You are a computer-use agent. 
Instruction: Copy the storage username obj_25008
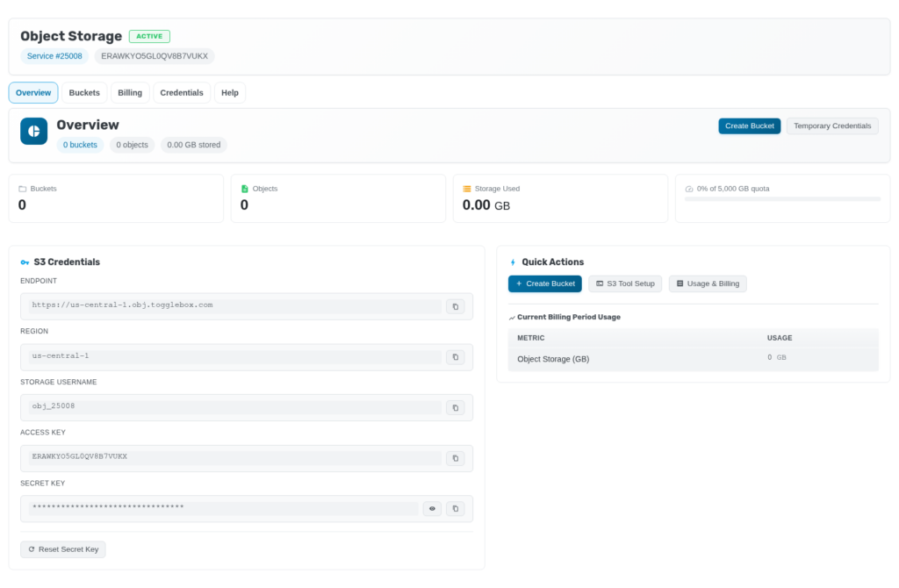tap(456, 407)
